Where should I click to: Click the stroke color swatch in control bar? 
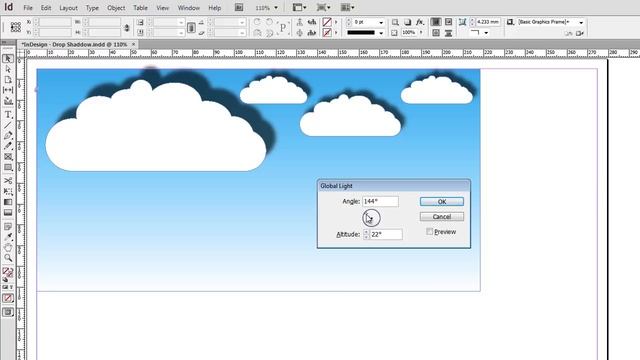(x=327, y=33)
